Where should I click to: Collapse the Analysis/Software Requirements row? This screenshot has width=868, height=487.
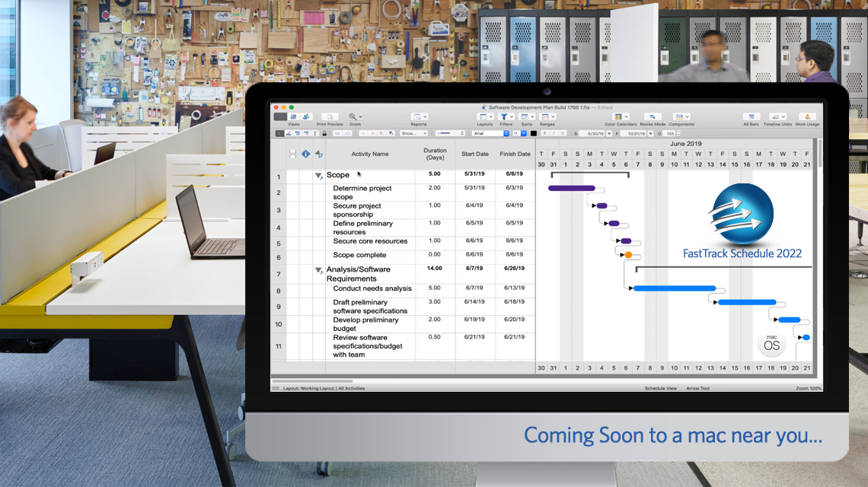pos(320,269)
